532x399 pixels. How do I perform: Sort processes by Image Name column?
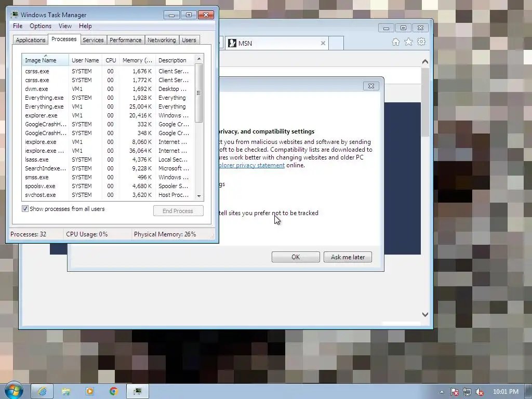(x=46, y=60)
